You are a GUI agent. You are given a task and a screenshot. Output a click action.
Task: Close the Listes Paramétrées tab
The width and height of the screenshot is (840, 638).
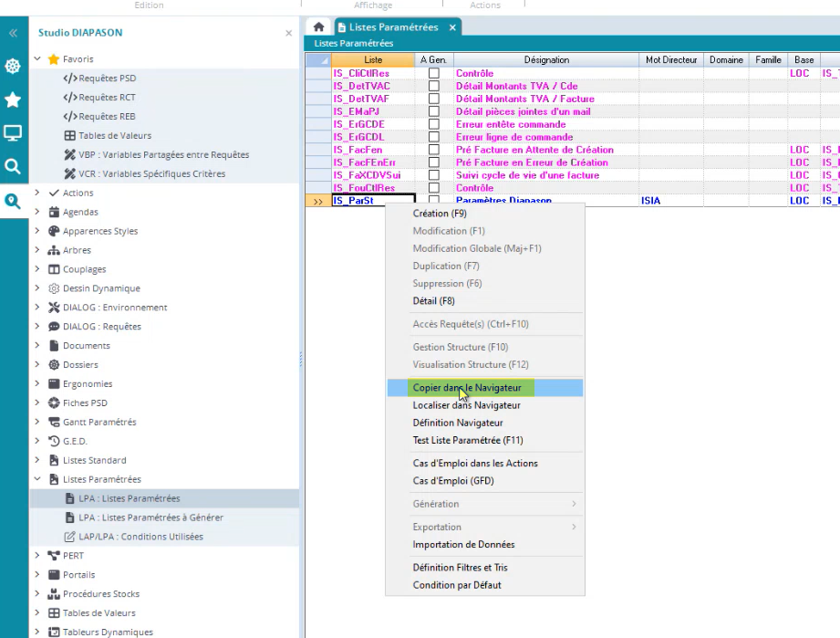pyautogui.click(x=451, y=27)
